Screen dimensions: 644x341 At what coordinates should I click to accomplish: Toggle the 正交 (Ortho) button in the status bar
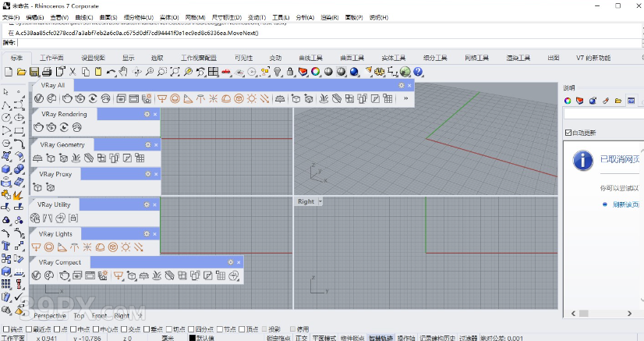[302, 338]
